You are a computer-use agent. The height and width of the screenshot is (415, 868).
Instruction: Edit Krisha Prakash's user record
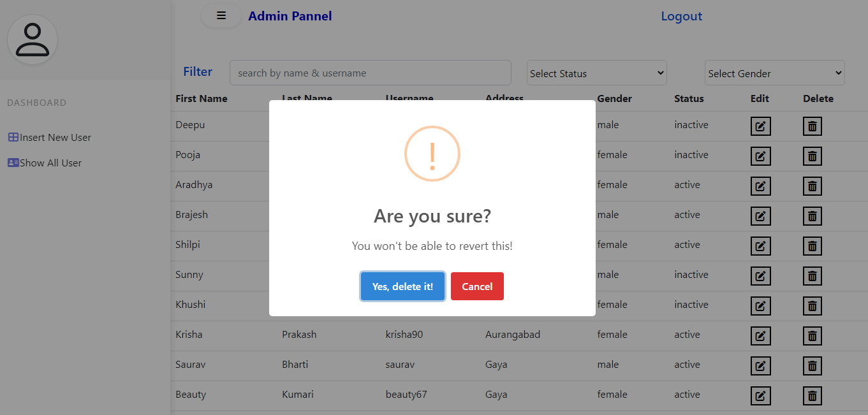point(760,336)
